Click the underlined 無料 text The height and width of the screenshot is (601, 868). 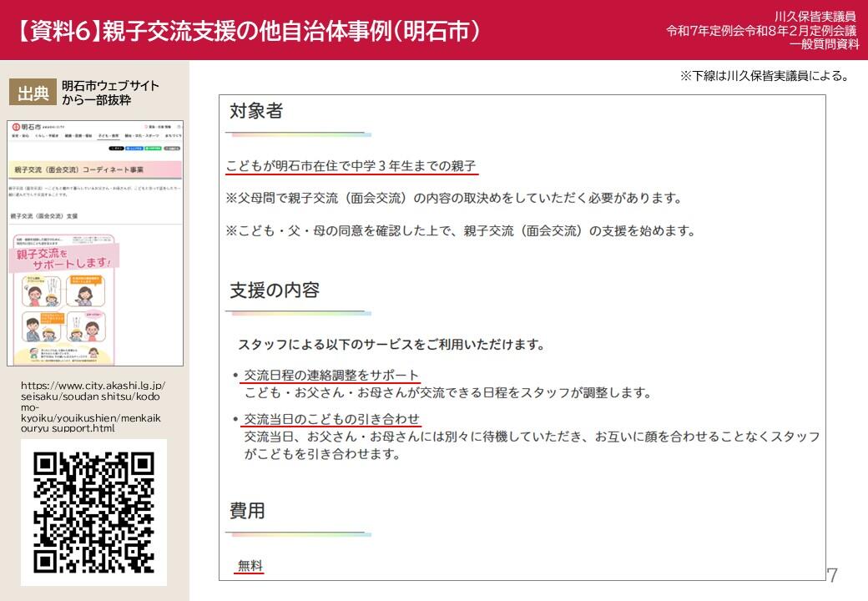[250, 566]
